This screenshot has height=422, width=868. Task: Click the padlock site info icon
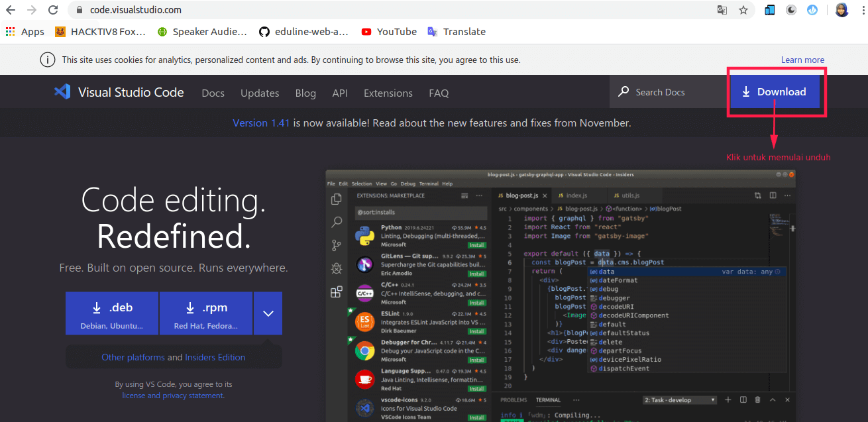tap(80, 10)
